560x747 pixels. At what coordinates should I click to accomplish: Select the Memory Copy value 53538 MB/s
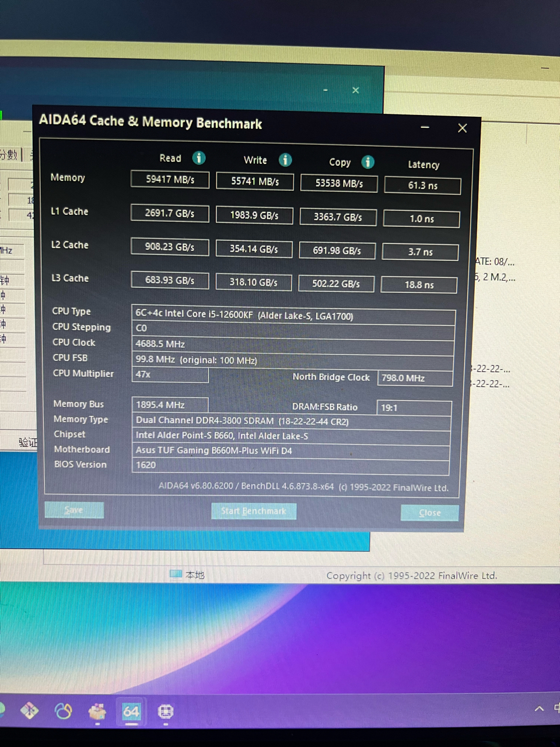coord(339,183)
